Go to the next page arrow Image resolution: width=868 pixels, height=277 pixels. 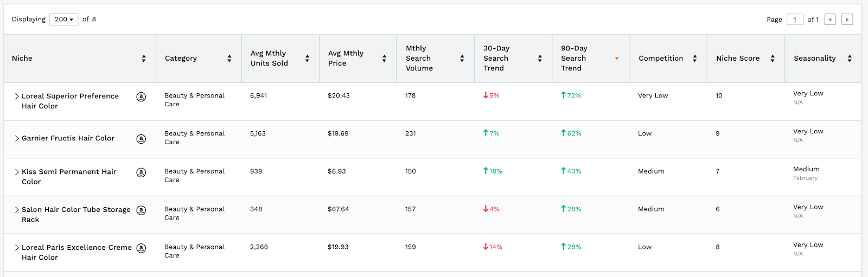tap(847, 20)
